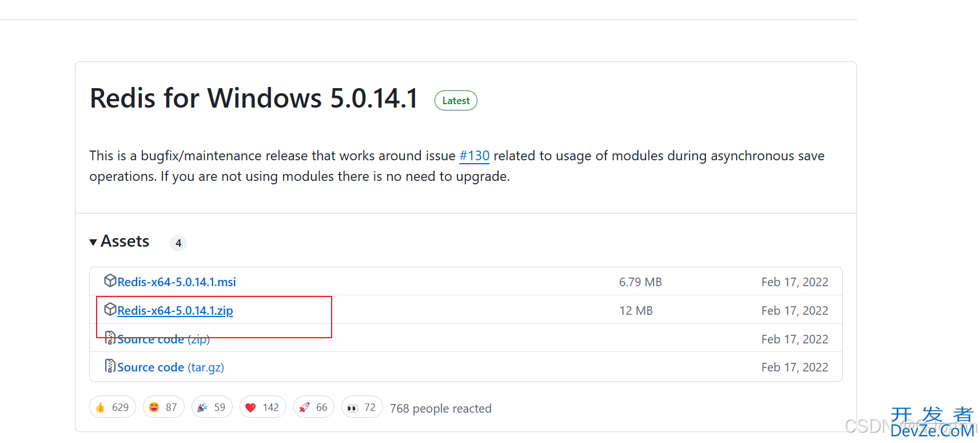The width and height of the screenshot is (980, 443).
Task: Download Redis-x64-5.0.14.1.msi installer
Action: click(177, 282)
